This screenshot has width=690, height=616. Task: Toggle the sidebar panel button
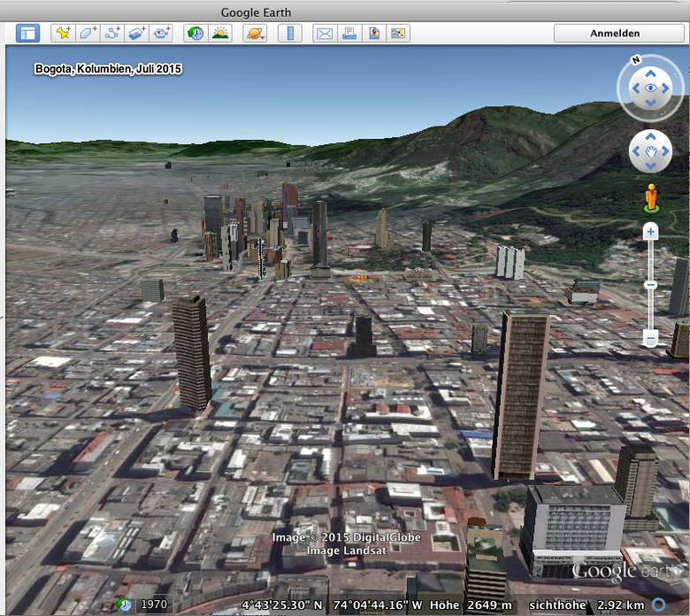click(x=27, y=34)
